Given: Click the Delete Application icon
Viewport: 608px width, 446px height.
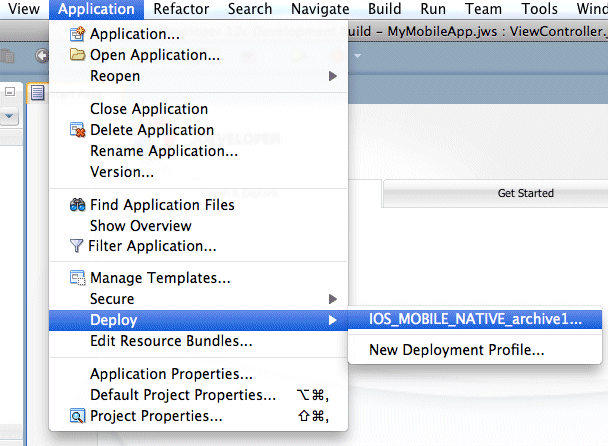Looking at the screenshot, I should (x=78, y=130).
